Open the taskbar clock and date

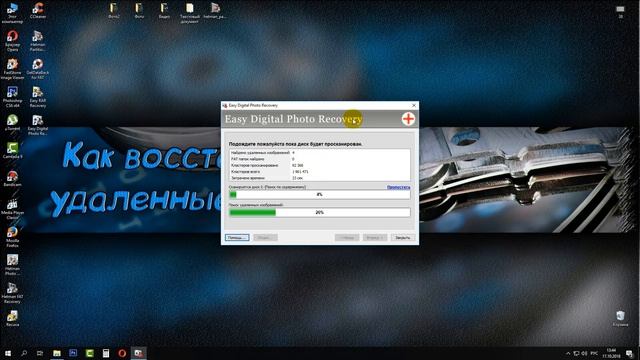[611, 353]
